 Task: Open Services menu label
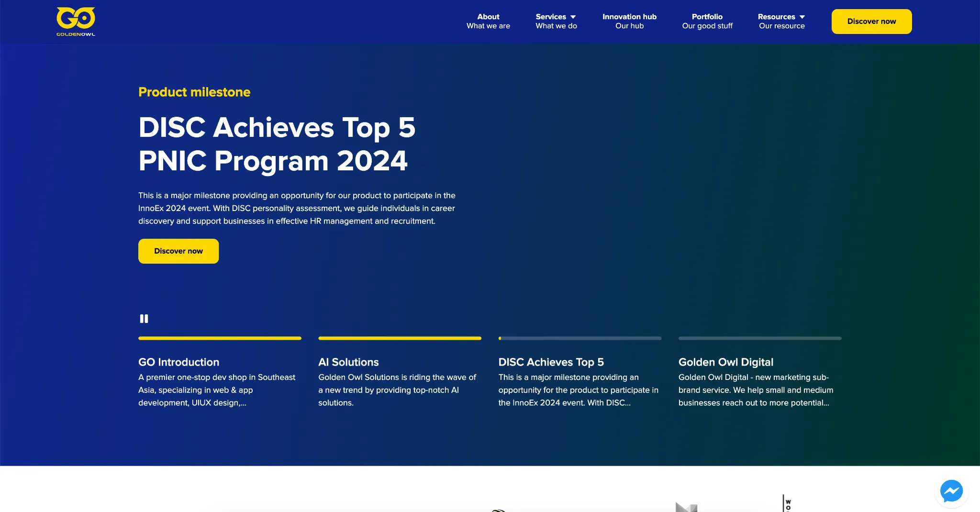coord(551,17)
